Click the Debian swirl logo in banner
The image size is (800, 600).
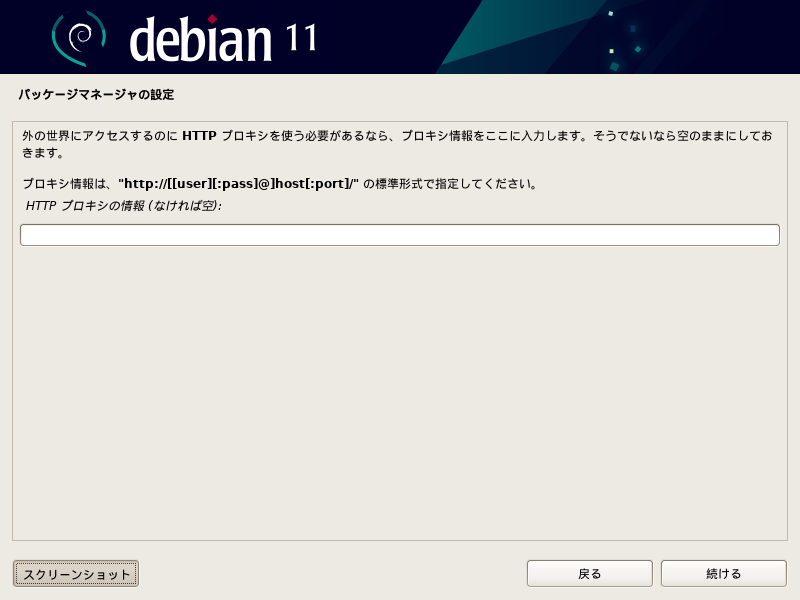tap(79, 38)
